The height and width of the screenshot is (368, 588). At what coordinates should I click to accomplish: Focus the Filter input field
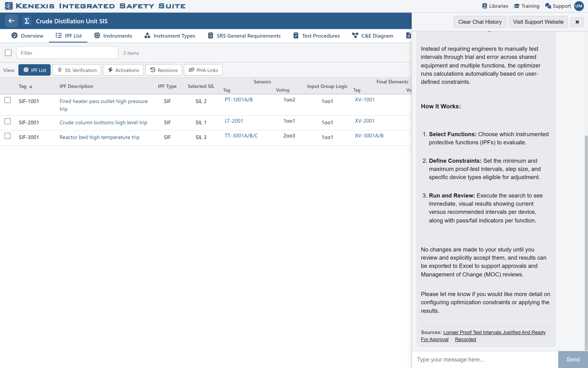pyautogui.click(x=67, y=53)
